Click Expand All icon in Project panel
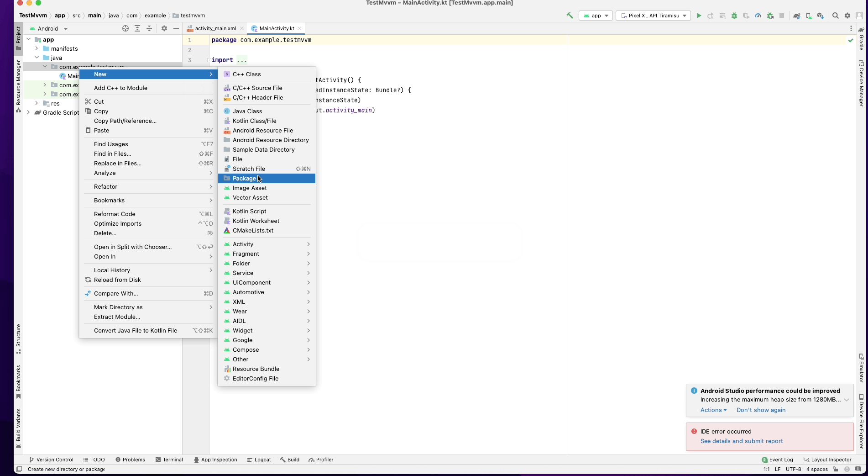The image size is (868, 476). point(137,28)
